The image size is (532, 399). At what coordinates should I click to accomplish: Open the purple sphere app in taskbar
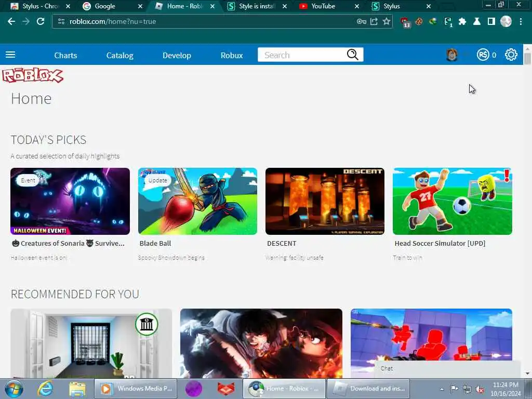point(194,389)
